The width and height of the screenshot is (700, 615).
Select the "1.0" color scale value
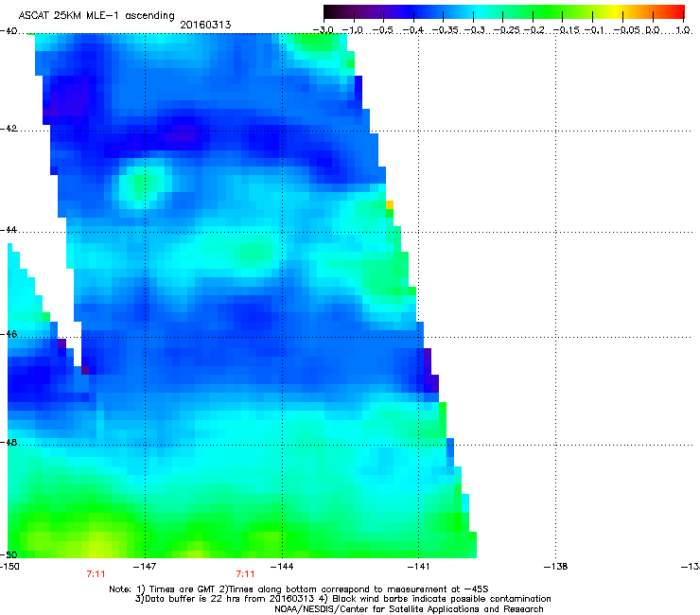(683, 30)
